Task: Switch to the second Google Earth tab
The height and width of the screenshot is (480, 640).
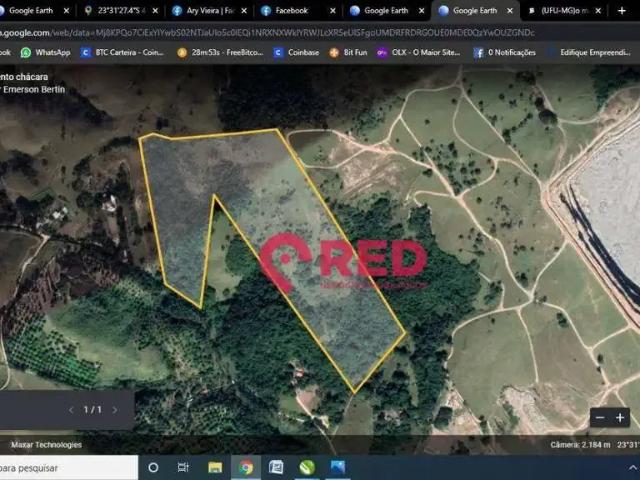Action: click(x=386, y=11)
